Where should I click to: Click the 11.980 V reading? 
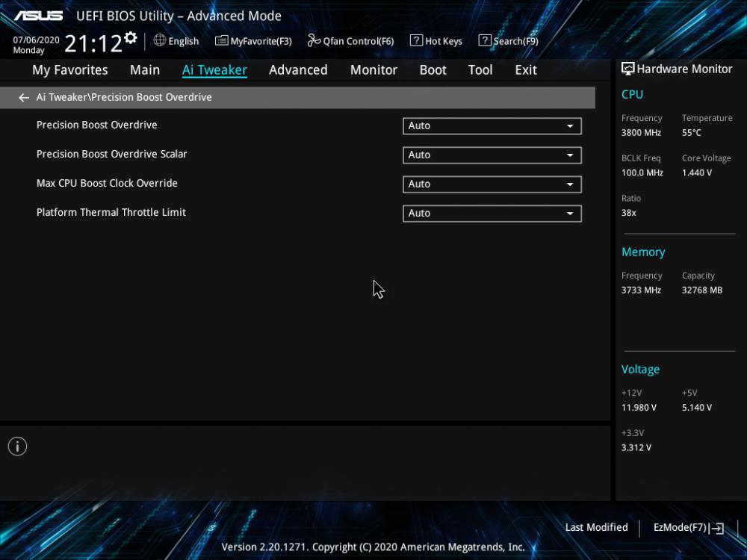[639, 408]
